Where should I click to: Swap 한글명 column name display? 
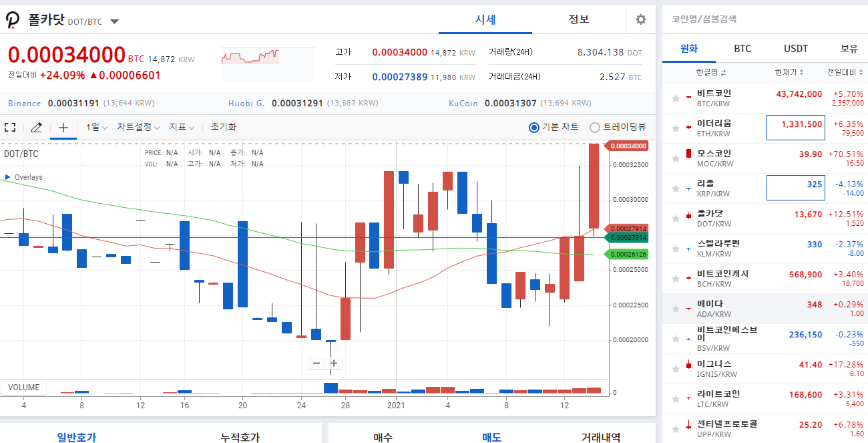710,72
